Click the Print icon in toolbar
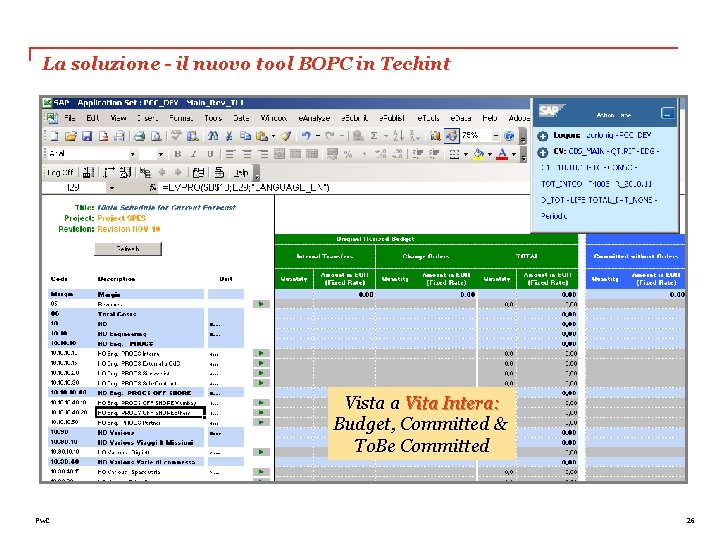Viewport: 720px width, 540px height. click(140, 136)
